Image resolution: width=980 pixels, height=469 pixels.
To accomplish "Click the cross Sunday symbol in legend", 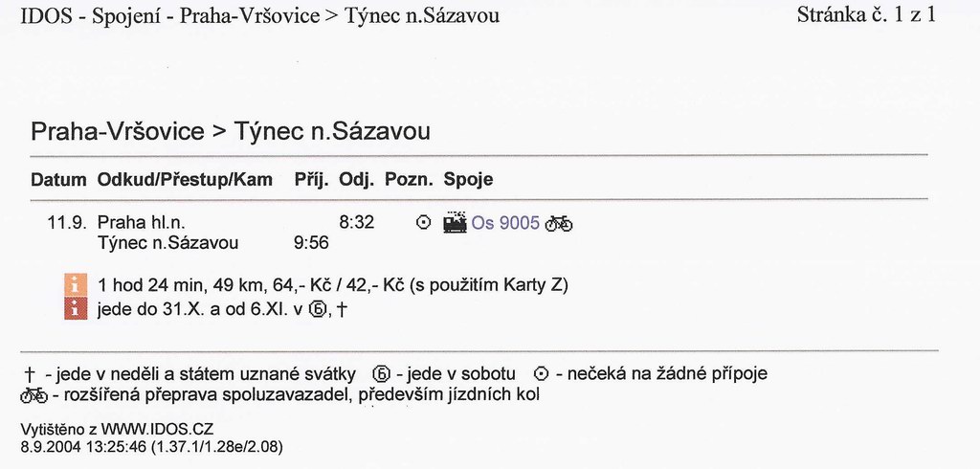I will 30,375.
